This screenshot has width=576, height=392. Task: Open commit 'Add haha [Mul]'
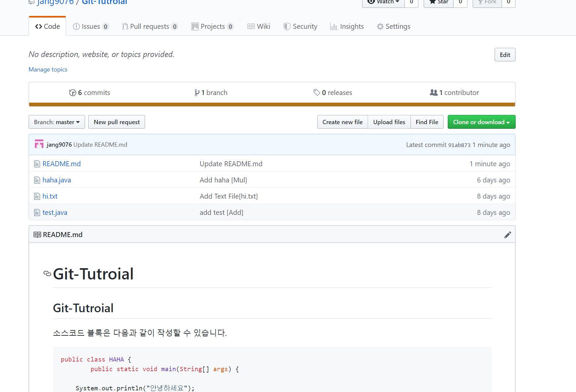223,180
